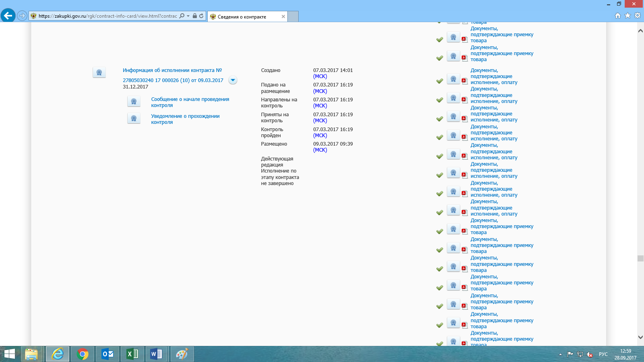The width and height of the screenshot is (644, 362).
Task: Click the date '31.12.2017' under the contract number
Action: coord(136,87)
